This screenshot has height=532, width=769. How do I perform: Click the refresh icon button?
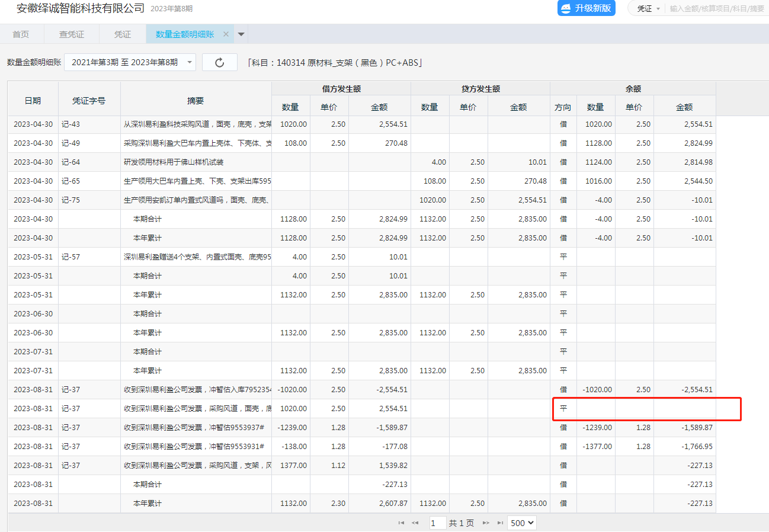pos(219,63)
